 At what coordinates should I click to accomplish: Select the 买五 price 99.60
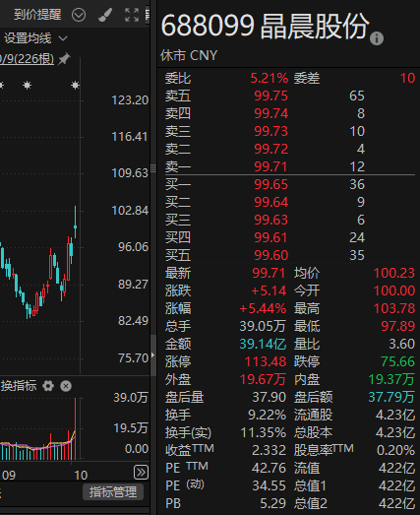[270, 255]
